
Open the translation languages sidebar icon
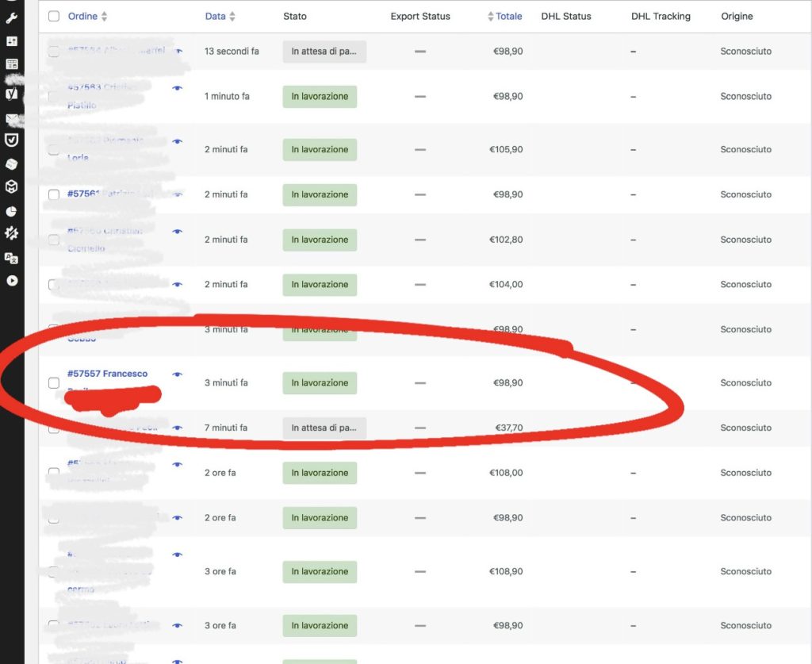tap(11, 258)
